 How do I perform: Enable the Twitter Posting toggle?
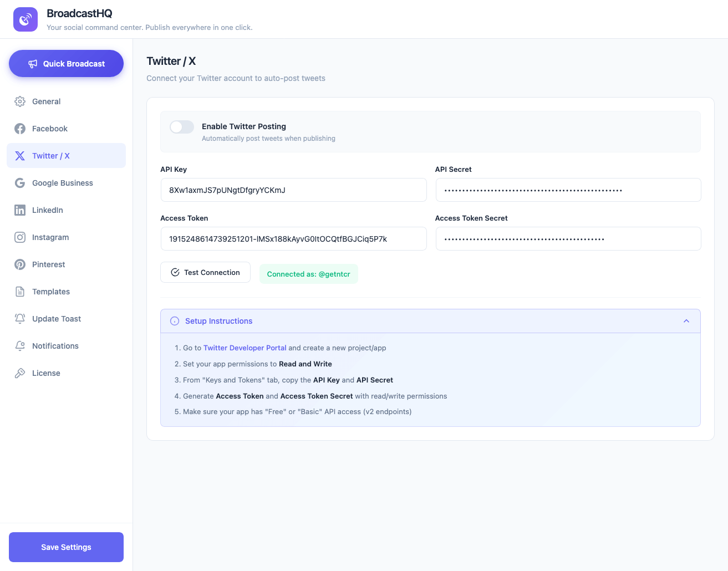[182, 127]
